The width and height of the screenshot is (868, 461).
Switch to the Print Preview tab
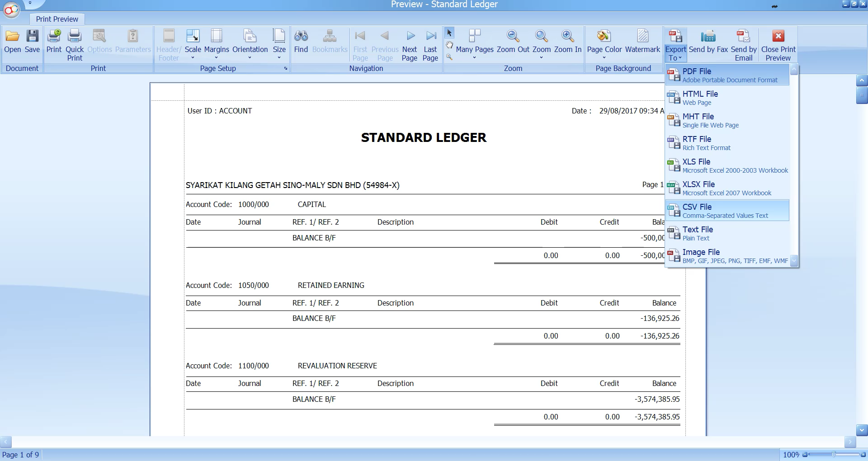point(57,19)
